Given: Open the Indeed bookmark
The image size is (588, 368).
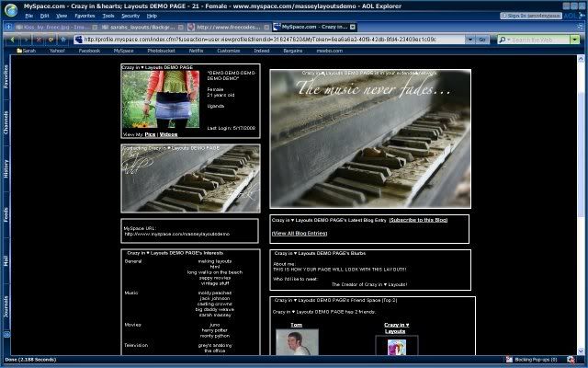Looking at the screenshot, I should [x=261, y=51].
